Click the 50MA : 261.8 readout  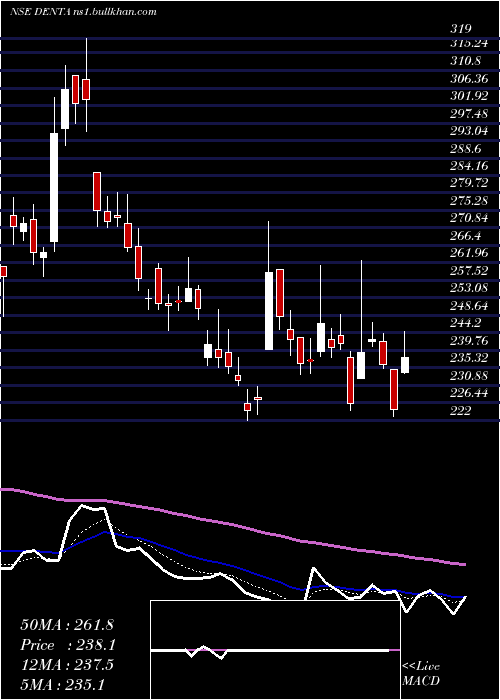[x=68, y=625]
